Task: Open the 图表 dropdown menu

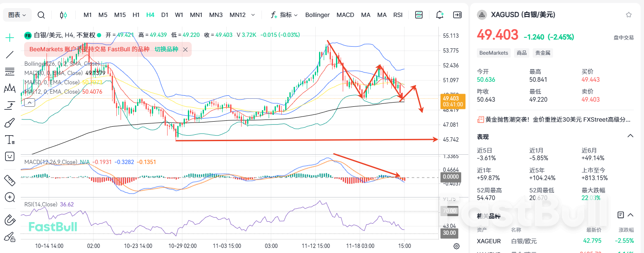Action: (17, 15)
